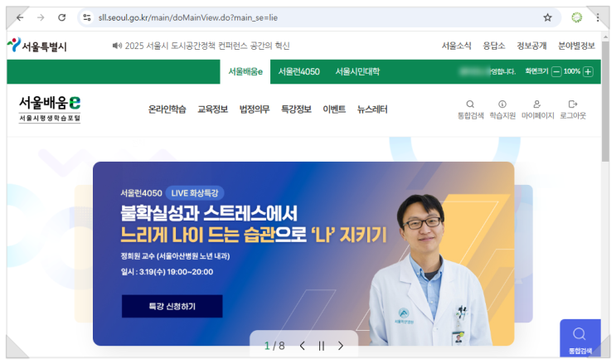Open Chrome three-dot menu
This screenshot has height=364, width=616.
(598, 17)
